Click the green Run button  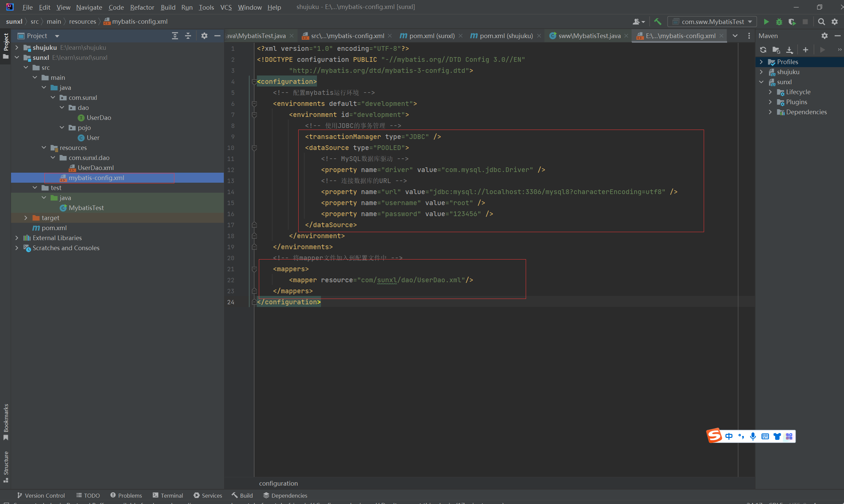(766, 22)
